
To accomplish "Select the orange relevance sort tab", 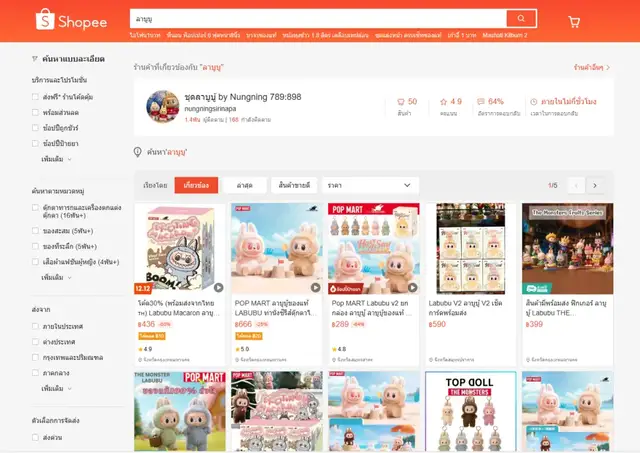I will pyautogui.click(x=196, y=185).
